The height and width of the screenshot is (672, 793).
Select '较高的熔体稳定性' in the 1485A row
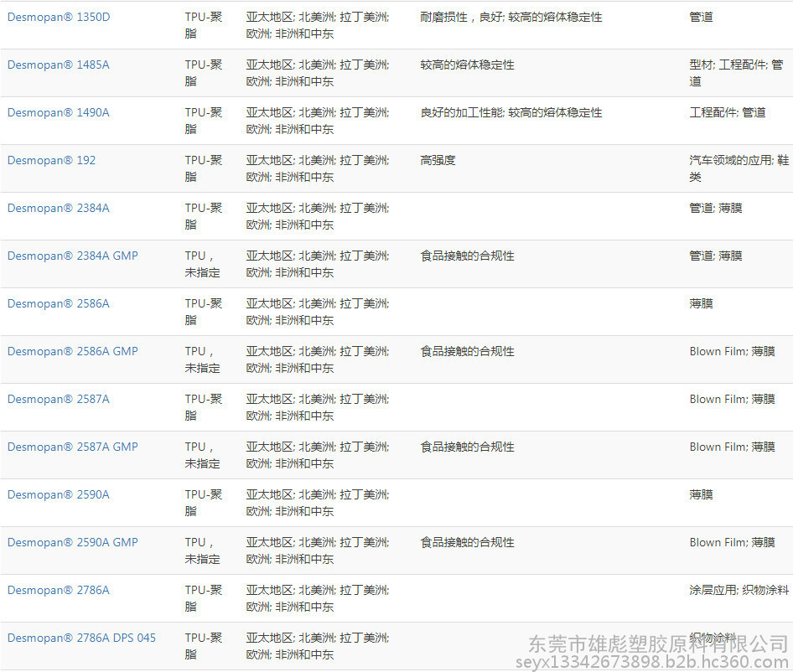click(467, 65)
